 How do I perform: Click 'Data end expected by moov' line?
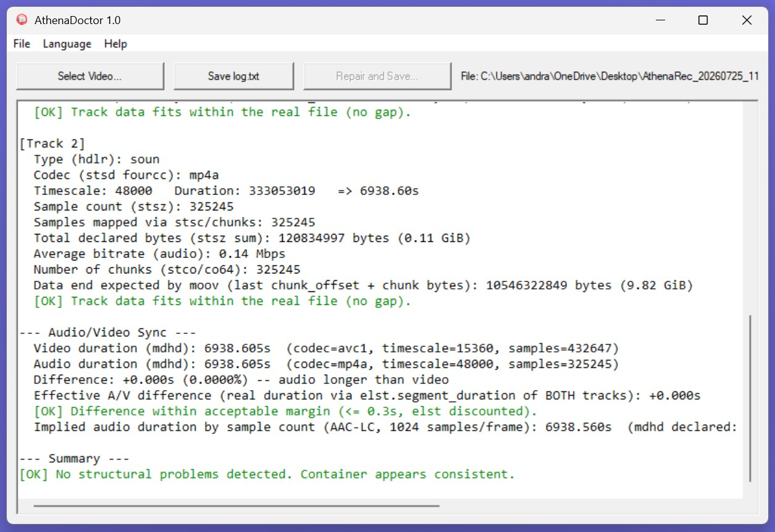pyautogui.click(x=363, y=285)
